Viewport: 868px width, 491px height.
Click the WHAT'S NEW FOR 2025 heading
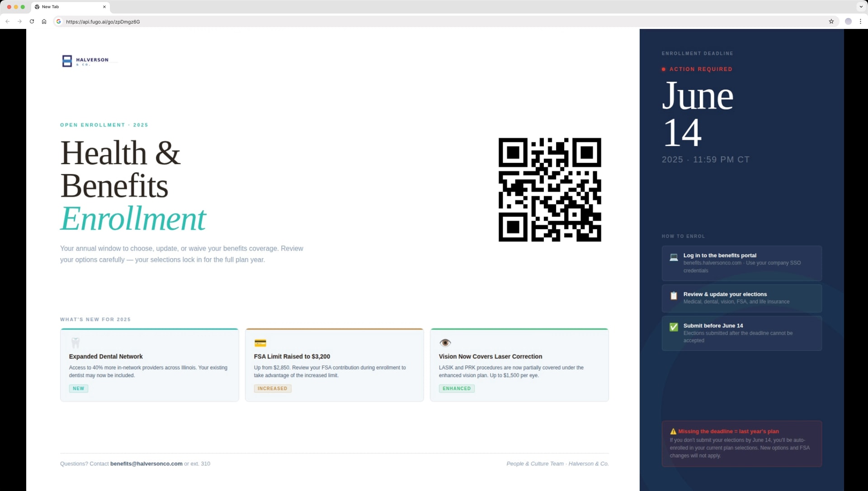[x=95, y=319]
